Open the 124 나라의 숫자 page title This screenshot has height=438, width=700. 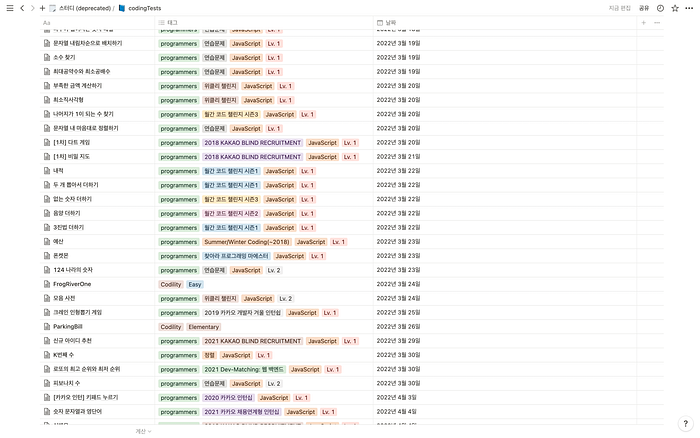[x=73, y=270]
